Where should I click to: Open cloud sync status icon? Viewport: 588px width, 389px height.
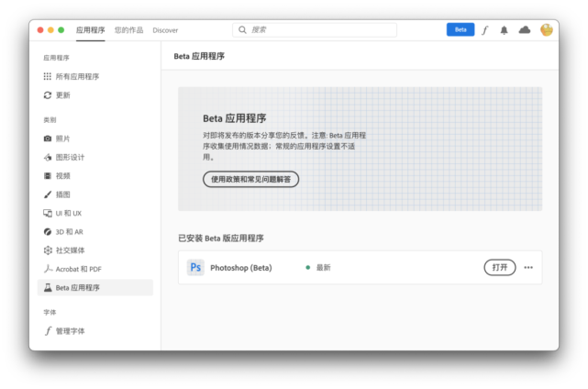525,29
